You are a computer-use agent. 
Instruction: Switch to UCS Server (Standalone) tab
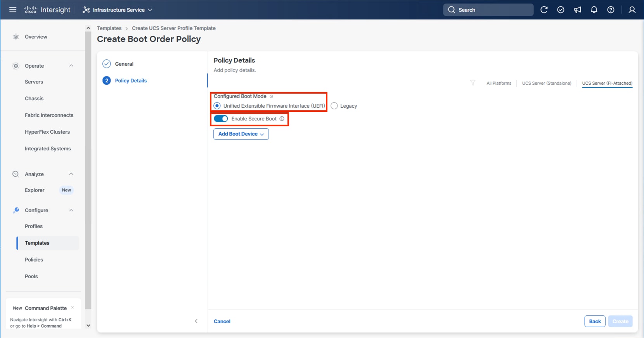coord(546,83)
